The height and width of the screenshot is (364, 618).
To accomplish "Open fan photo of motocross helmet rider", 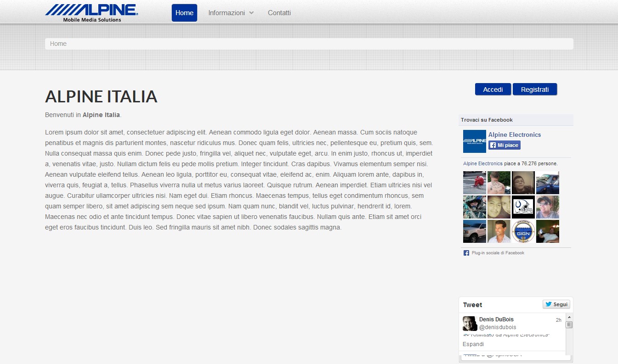I will point(475,207).
